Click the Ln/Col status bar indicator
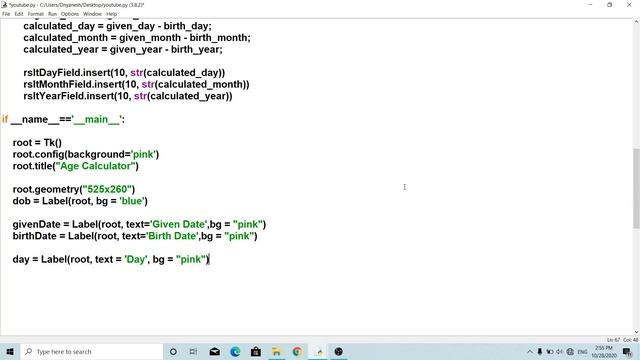This screenshot has height=360, width=640. point(622,340)
